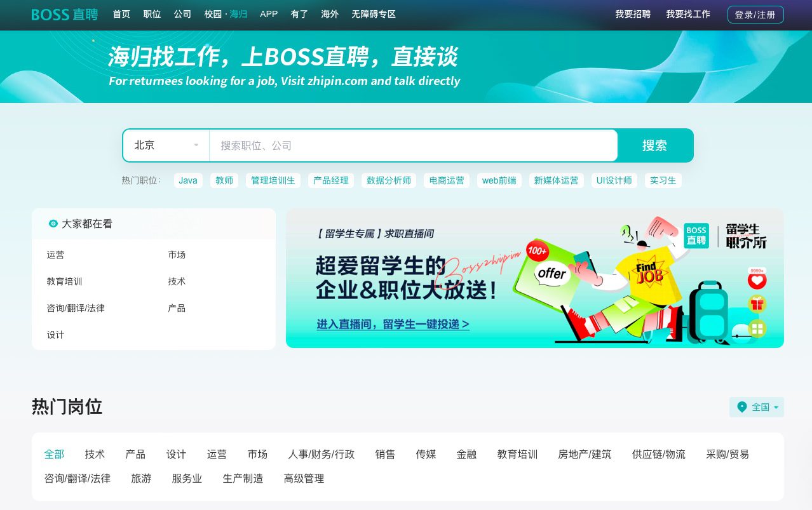Open 无障碍专区 in the navigation bar
The image size is (812, 510).
pos(374,14)
